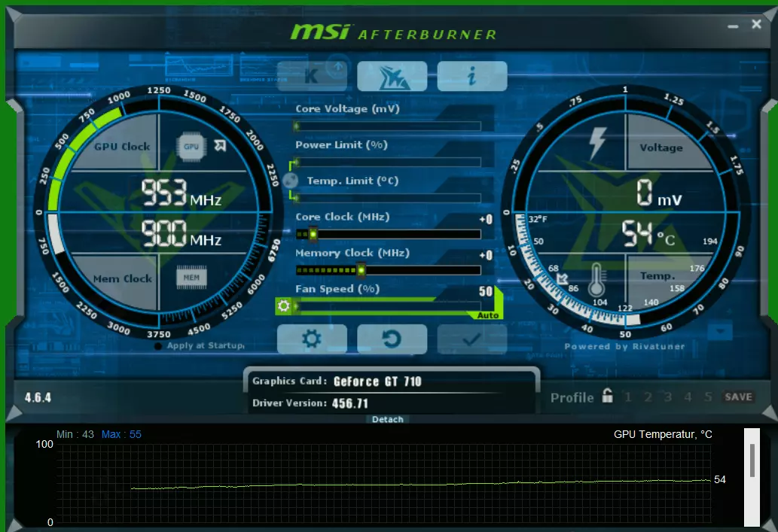Click the SAVE profile button
778x532 pixels.
[x=738, y=397]
